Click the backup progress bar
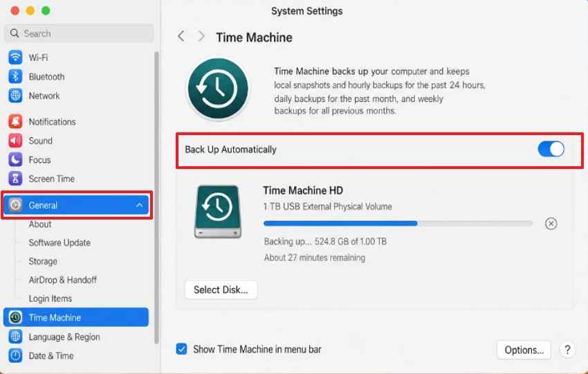 coord(398,224)
